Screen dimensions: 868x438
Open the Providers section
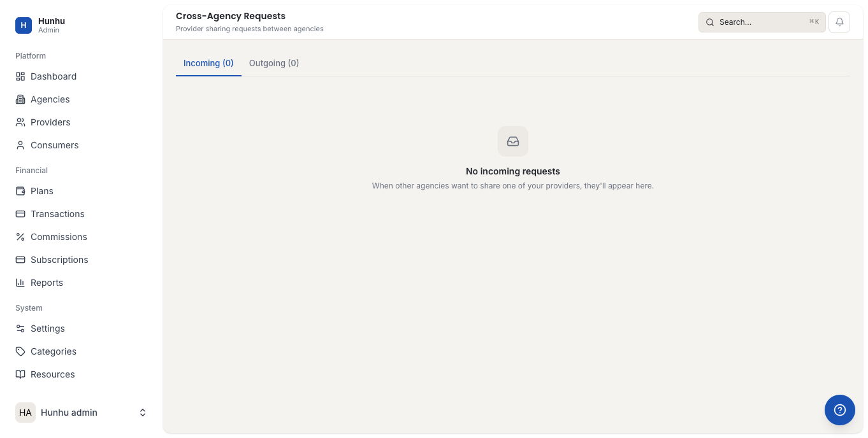coord(82,122)
